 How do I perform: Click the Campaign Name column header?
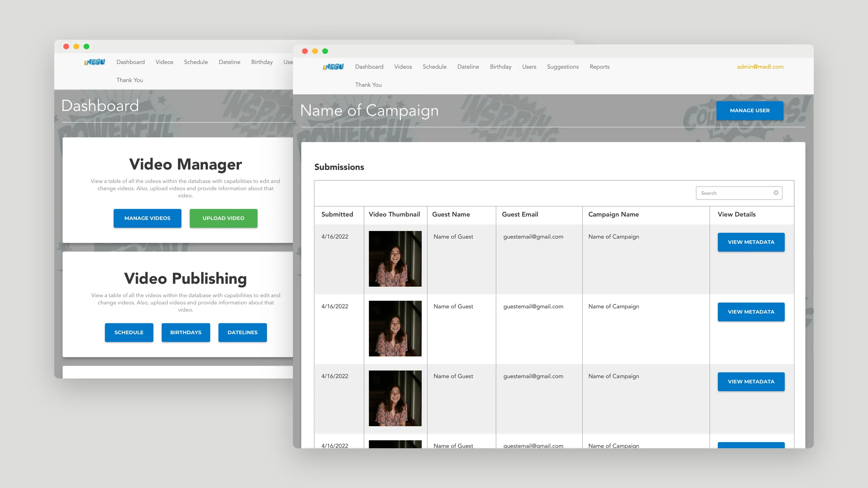613,214
